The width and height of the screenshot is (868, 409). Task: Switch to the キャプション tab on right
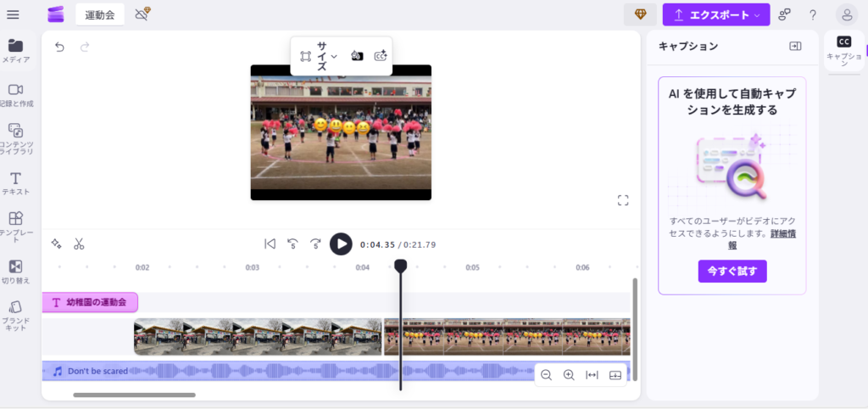[x=843, y=51]
